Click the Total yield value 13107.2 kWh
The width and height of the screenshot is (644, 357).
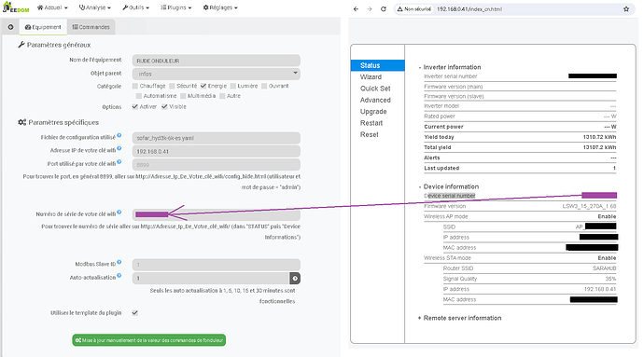(x=599, y=147)
